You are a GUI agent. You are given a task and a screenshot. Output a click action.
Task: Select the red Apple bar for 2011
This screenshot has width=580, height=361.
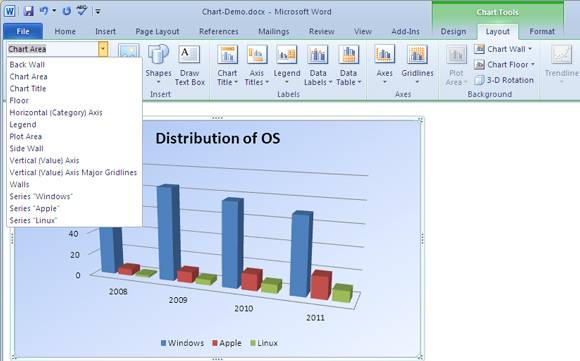coord(321,285)
